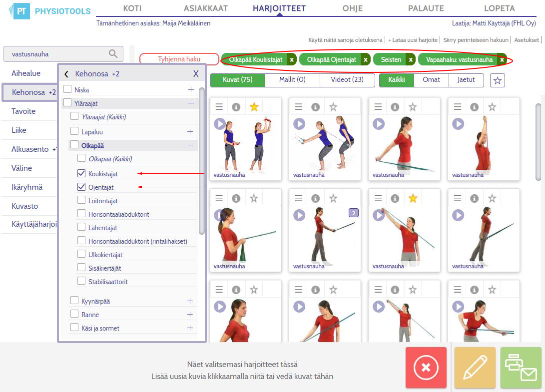The height and width of the screenshot is (392, 545).
Task: Open the print and email icon
Action: [521, 368]
